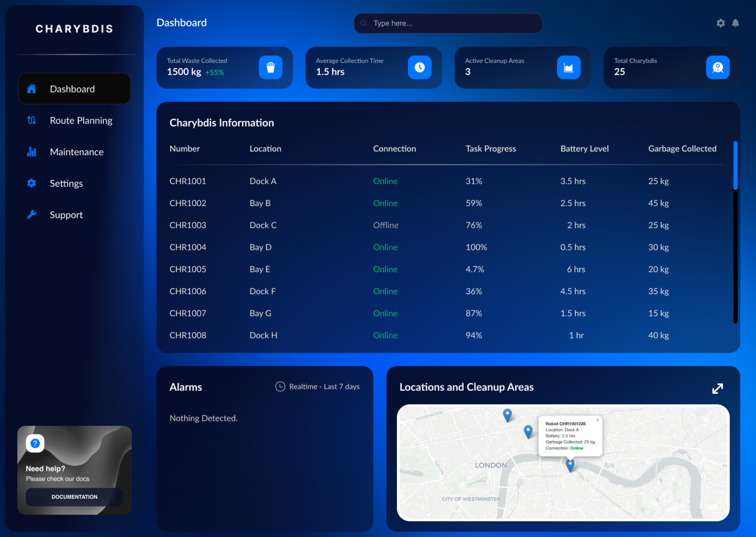Open Route Planning menu item
Image resolution: width=756 pixels, height=537 pixels.
74,120
